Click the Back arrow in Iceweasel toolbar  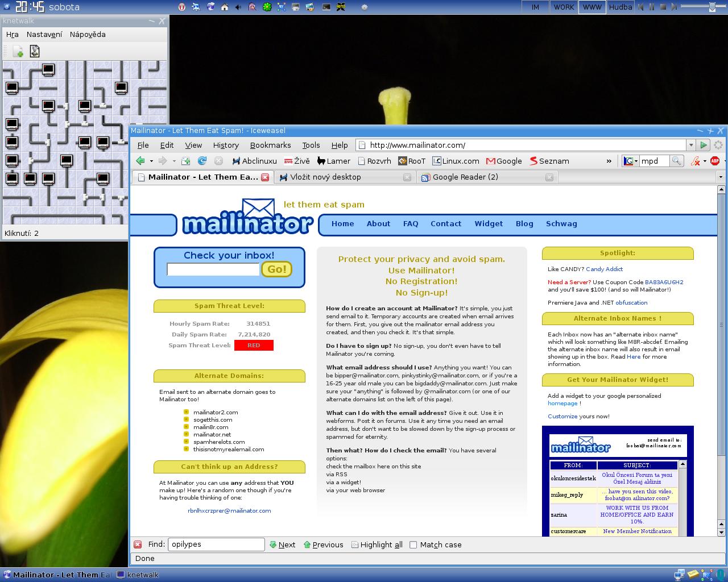[x=140, y=161]
